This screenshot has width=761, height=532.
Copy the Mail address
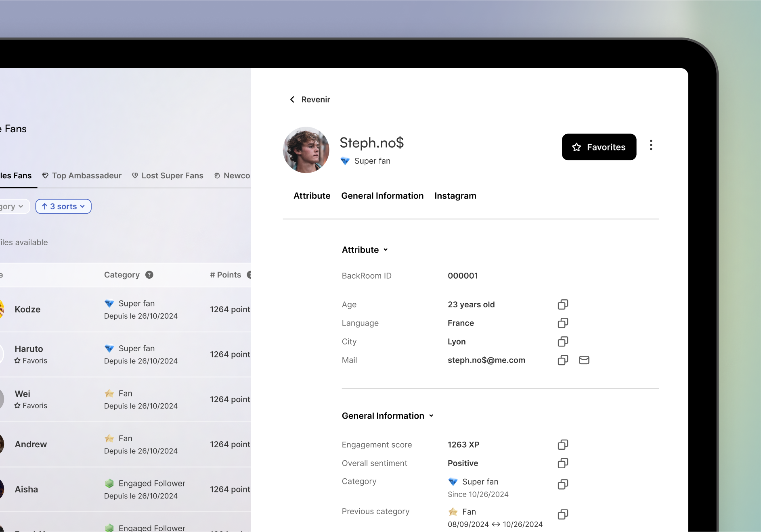563,360
